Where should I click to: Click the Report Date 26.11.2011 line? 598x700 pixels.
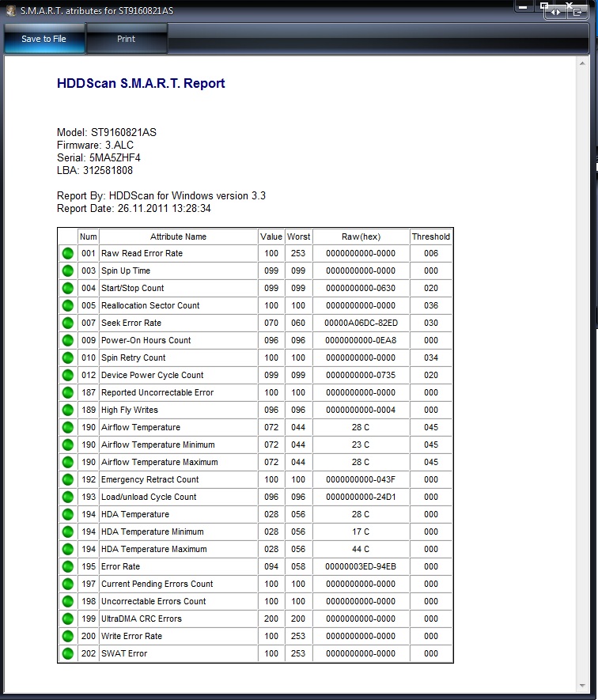134,209
